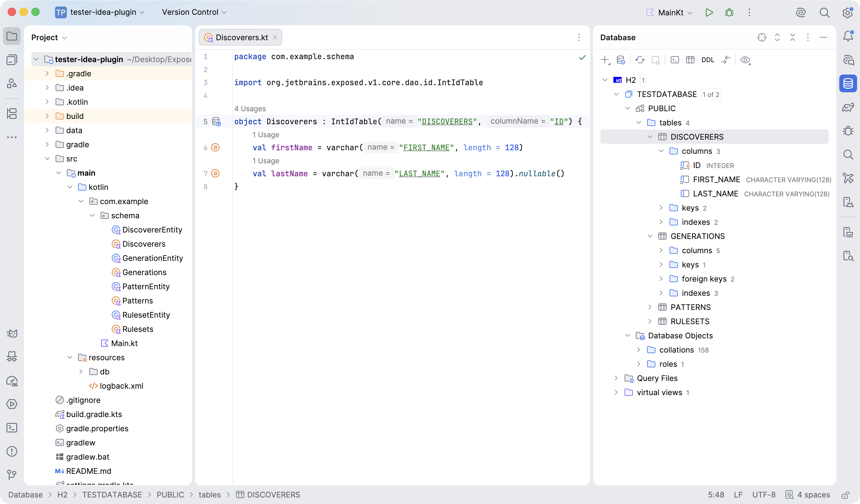Screen dimensions: 860x504
Task: Select the LAST_NAME column in Database tree
Action: (x=715, y=194)
